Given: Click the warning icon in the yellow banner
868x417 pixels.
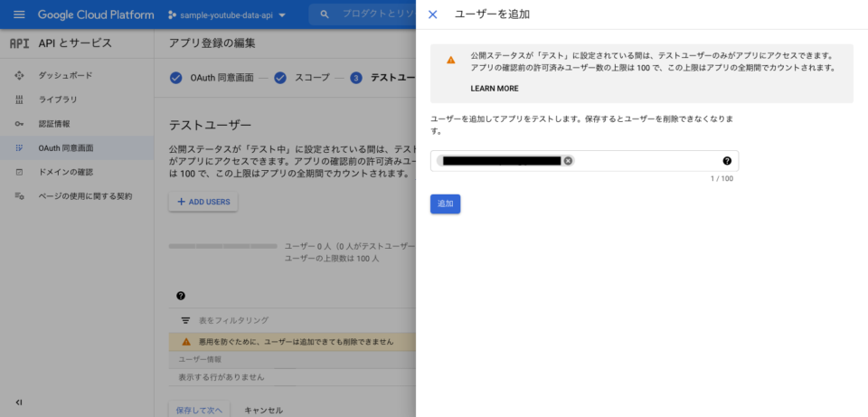Looking at the screenshot, I should coord(186,342).
